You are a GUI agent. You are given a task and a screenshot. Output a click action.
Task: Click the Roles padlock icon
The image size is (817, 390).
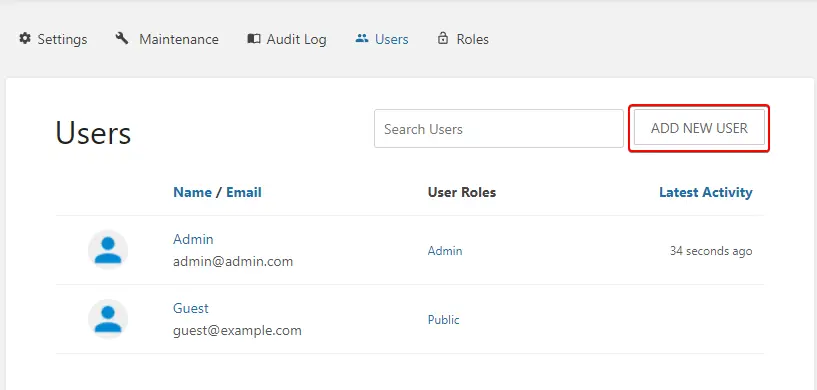click(x=443, y=38)
